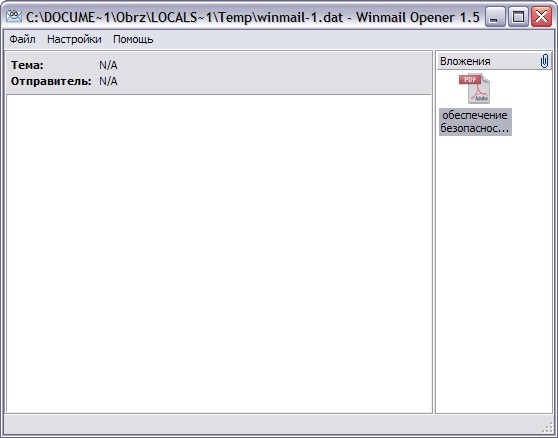558x438 pixels.
Task: Open the Файл menu
Action: point(22,39)
